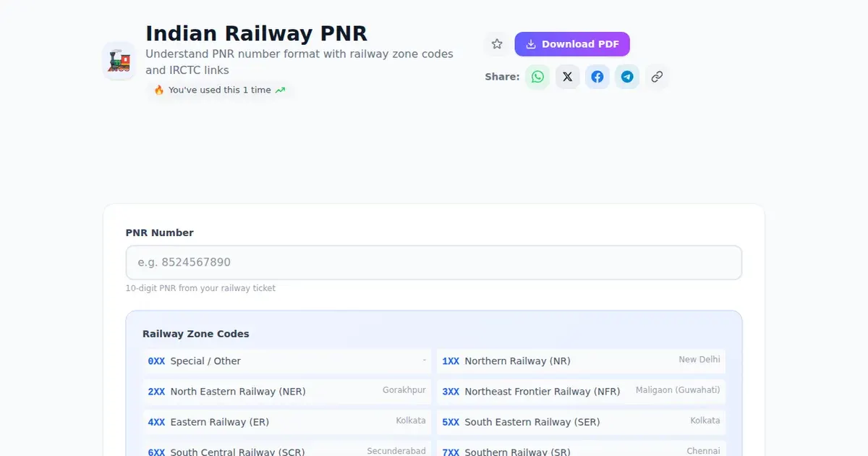Share via WhatsApp icon

[537, 77]
